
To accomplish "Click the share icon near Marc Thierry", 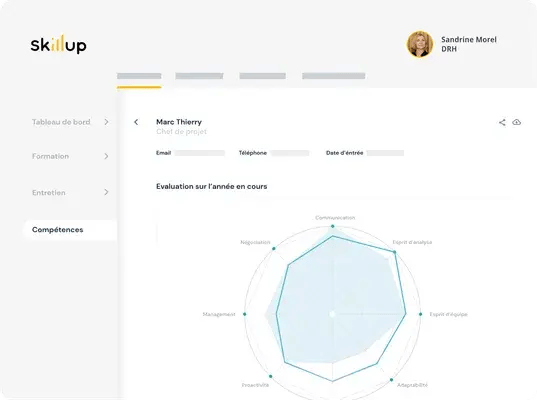I will pos(502,122).
